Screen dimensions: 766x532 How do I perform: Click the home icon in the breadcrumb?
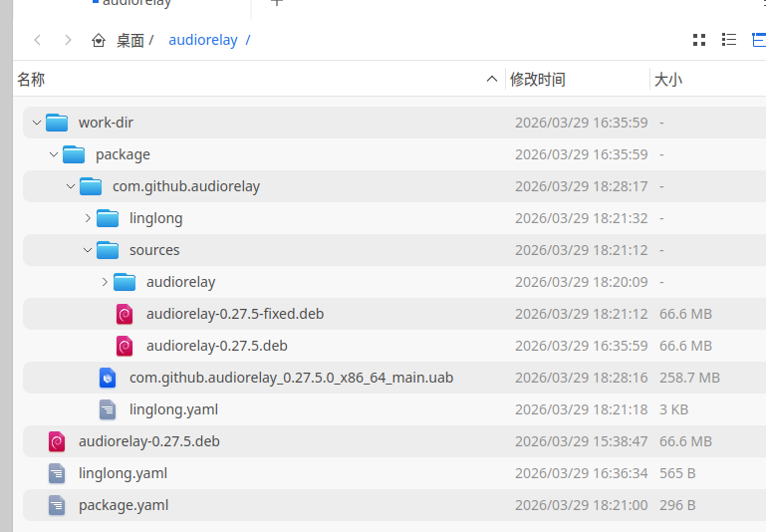pos(99,40)
